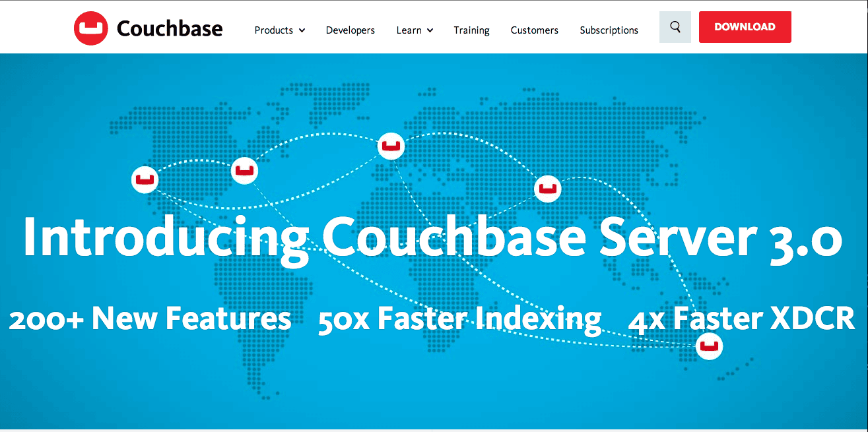The image size is (868, 432).
Task: Open the Training nav link
Action: click(471, 30)
